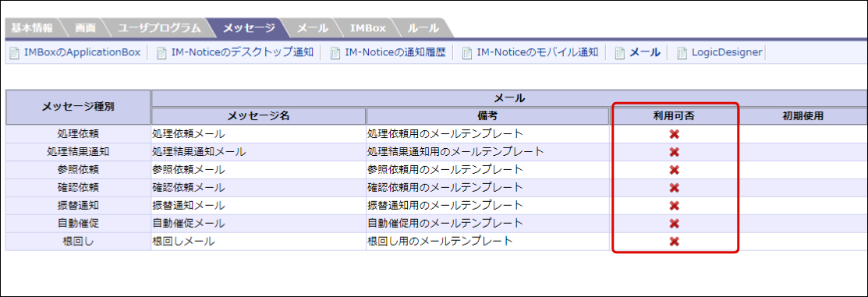This screenshot has width=868, height=297.
Task: Click document icon beside IMBoxのApplicationBox
Action: point(14,53)
